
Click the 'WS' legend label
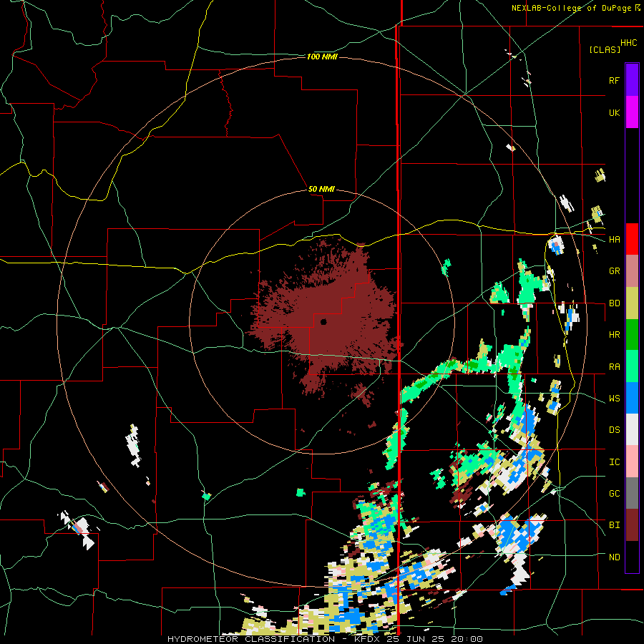coord(614,399)
